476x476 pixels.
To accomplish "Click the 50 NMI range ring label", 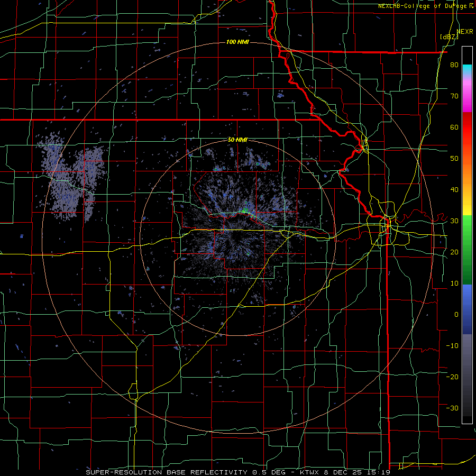I will (237, 140).
